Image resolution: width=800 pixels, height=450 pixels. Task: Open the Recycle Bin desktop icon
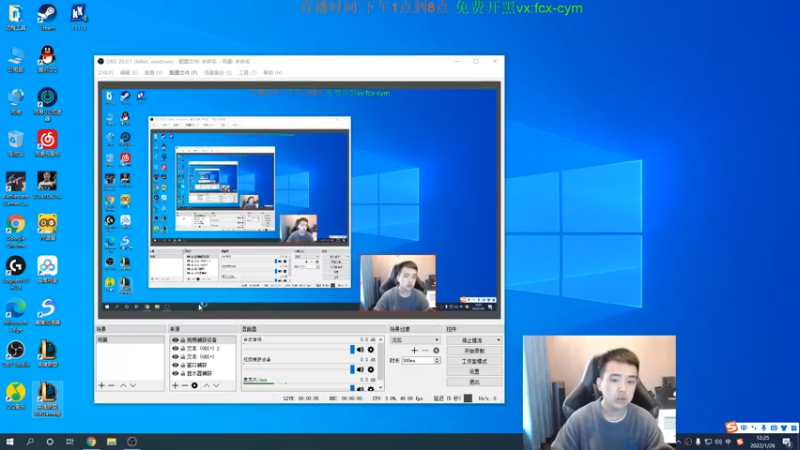pos(16,143)
